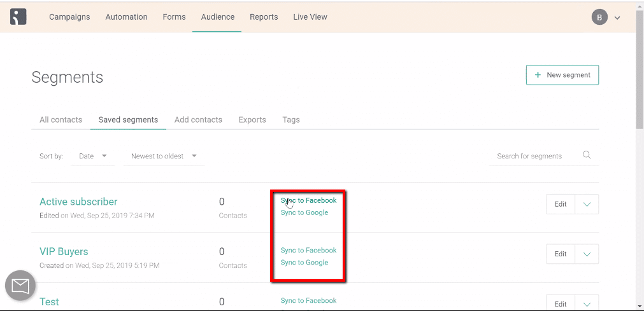Sync Test segment to Facebook
644x311 pixels.
point(308,300)
